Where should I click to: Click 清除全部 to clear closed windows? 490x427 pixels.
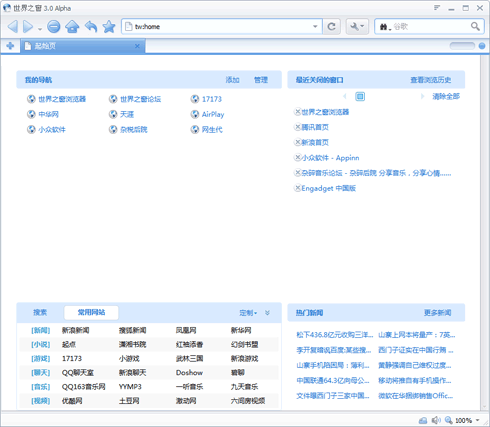pos(446,96)
